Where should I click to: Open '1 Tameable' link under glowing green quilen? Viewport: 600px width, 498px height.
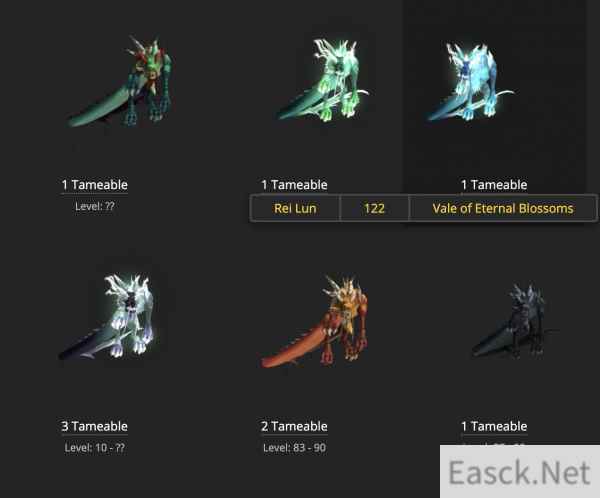294,185
